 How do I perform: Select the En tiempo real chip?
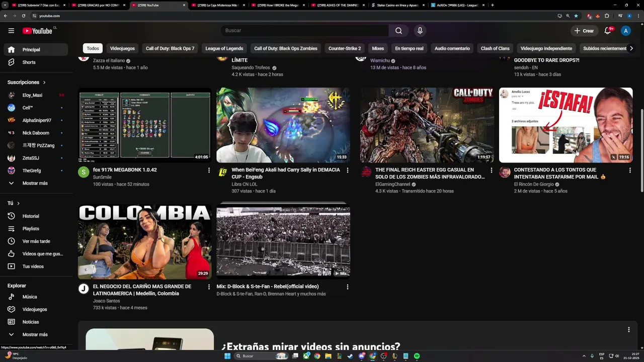pos(409,48)
